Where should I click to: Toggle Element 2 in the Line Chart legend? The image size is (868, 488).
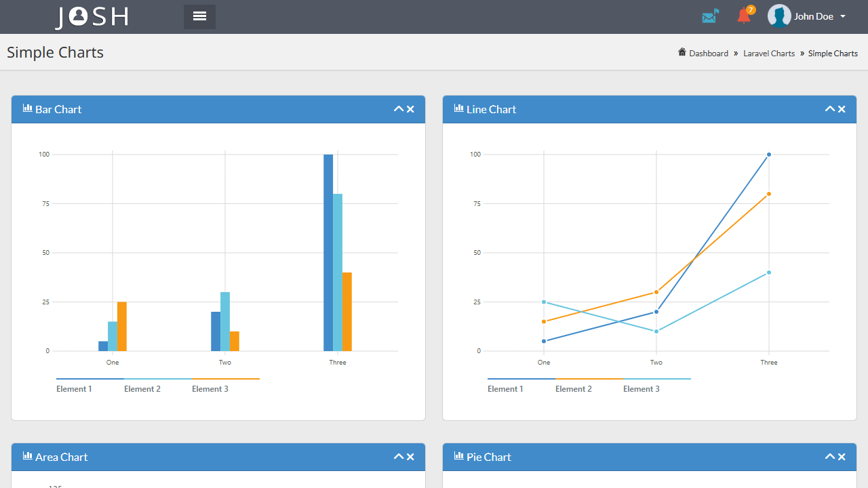(574, 389)
